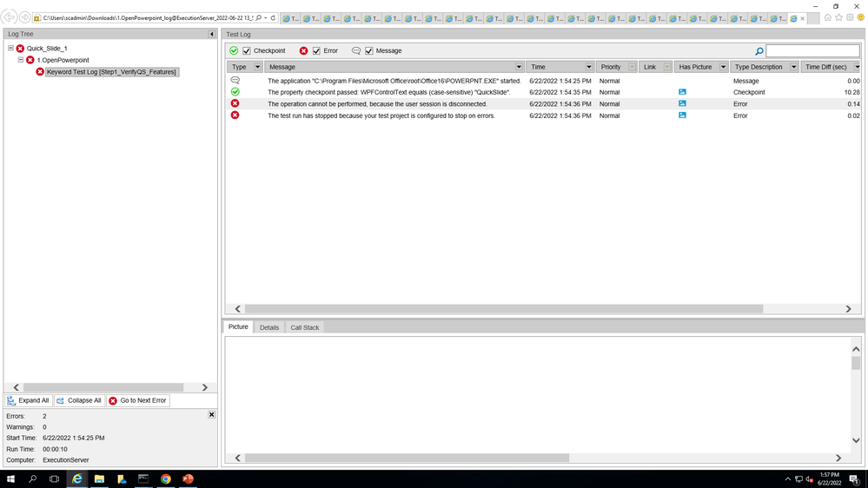This screenshot has height=488, width=868.
Task: Select 'The test run has stopped' message text
Action: 381,115
